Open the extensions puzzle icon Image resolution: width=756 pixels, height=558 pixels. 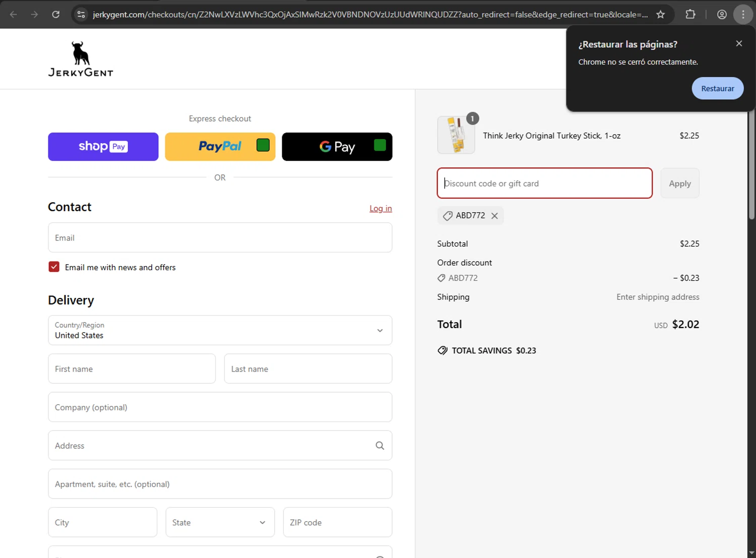690,14
